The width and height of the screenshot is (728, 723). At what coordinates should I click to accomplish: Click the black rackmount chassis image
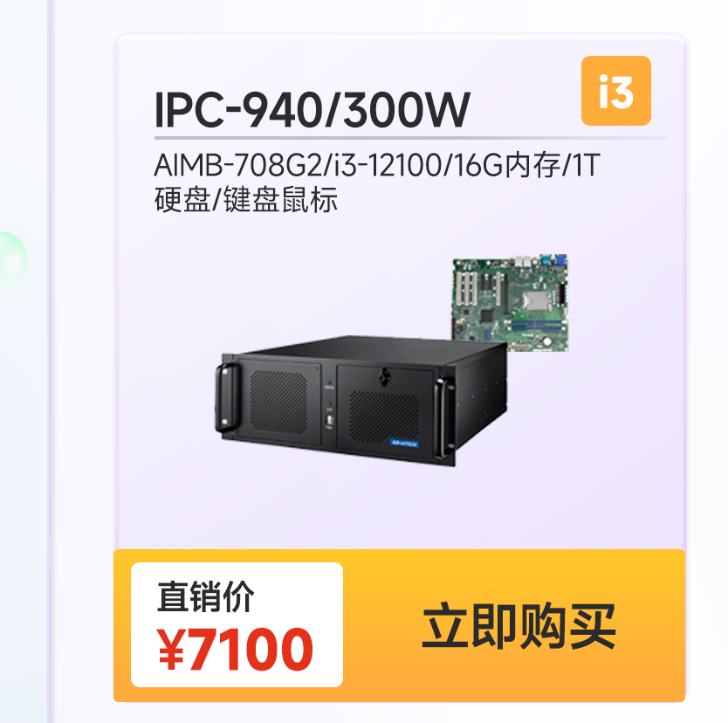pos(361,400)
